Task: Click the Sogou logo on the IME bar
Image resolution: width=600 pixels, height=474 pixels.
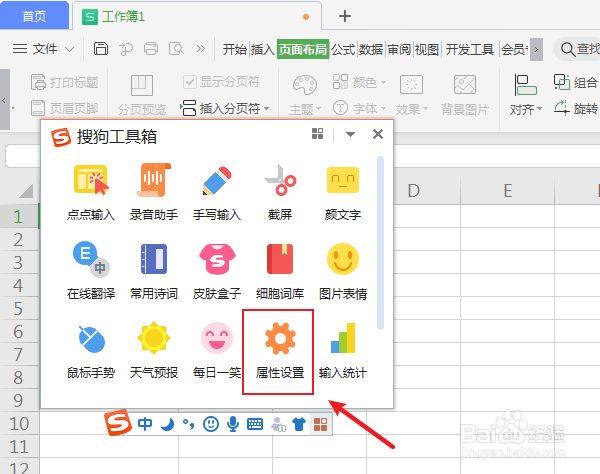Action: click(x=118, y=423)
